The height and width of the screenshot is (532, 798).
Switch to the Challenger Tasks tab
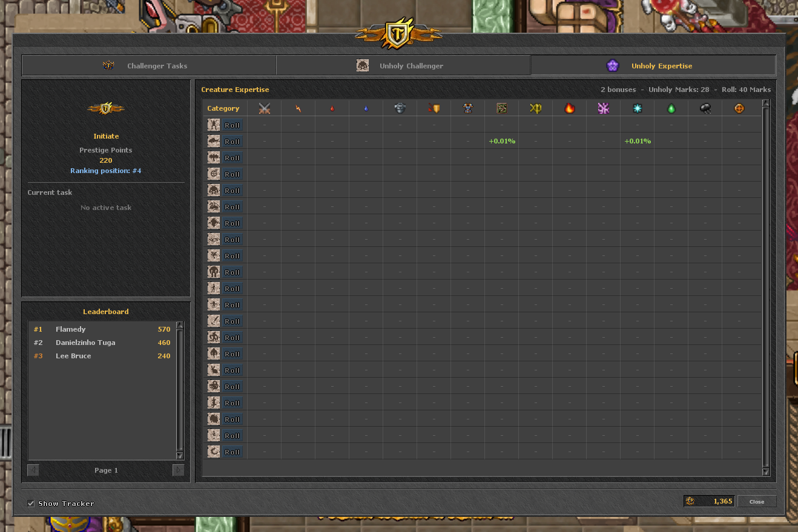coord(149,65)
